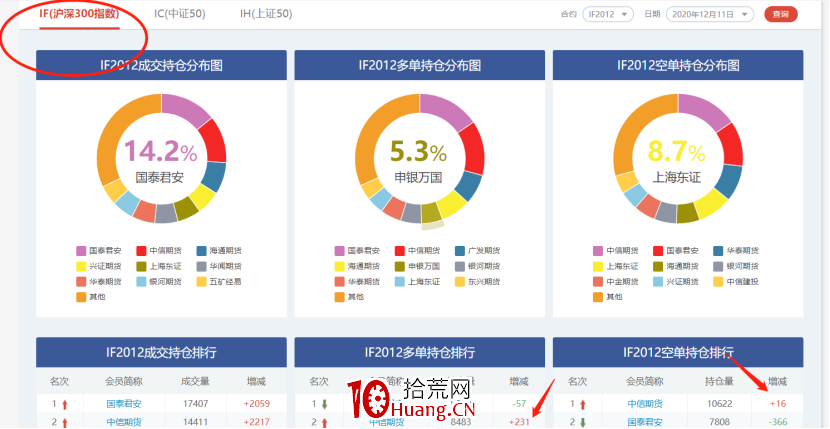Click 成交量 value 17407
The height and width of the screenshot is (429, 830).
click(195, 404)
